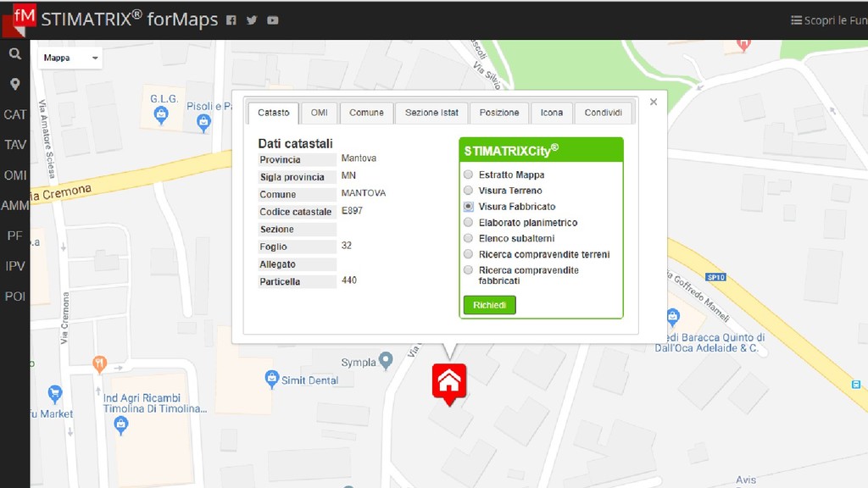This screenshot has width=868, height=488.
Task: Close the Dati catastali popup
Action: [x=654, y=102]
